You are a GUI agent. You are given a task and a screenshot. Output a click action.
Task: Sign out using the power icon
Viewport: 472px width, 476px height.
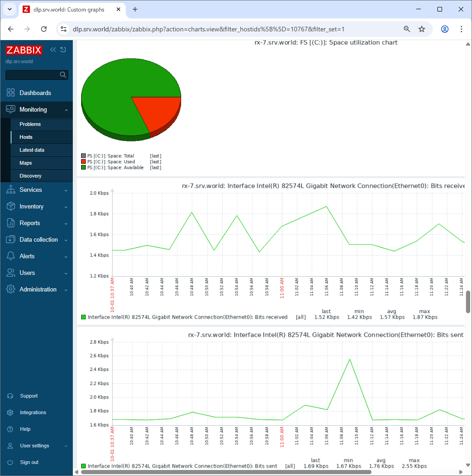10,462
